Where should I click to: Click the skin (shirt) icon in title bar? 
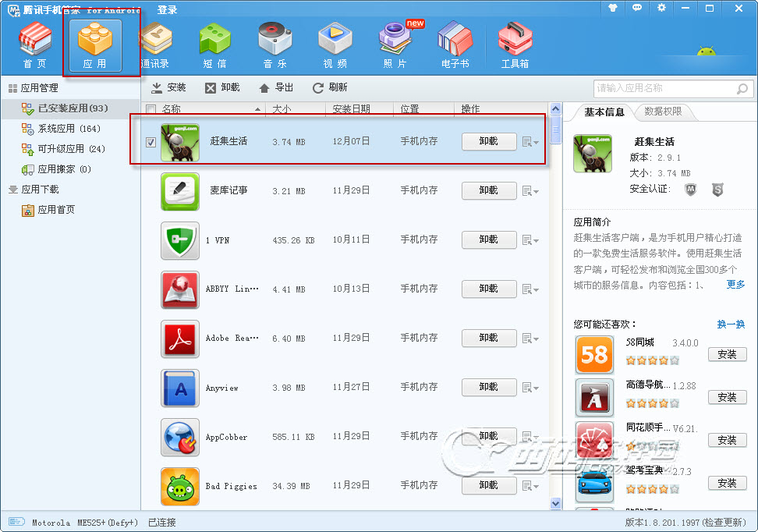[x=613, y=8]
